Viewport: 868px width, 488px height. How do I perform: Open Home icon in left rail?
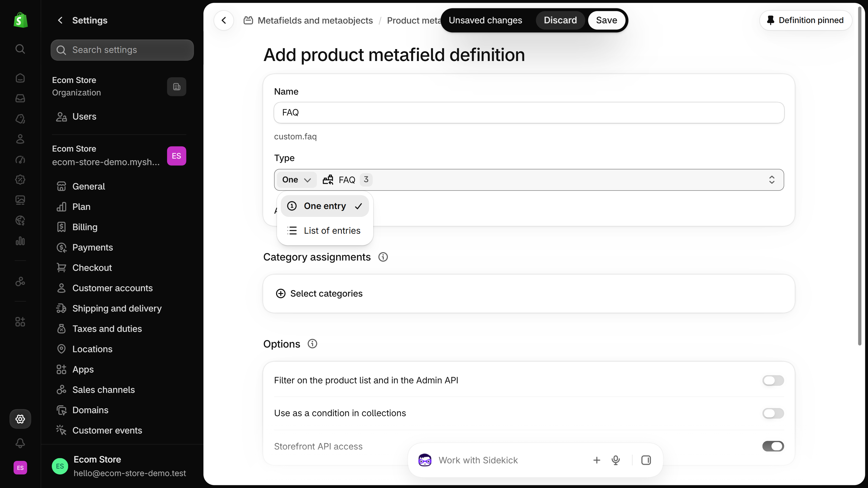tap(20, 78)
